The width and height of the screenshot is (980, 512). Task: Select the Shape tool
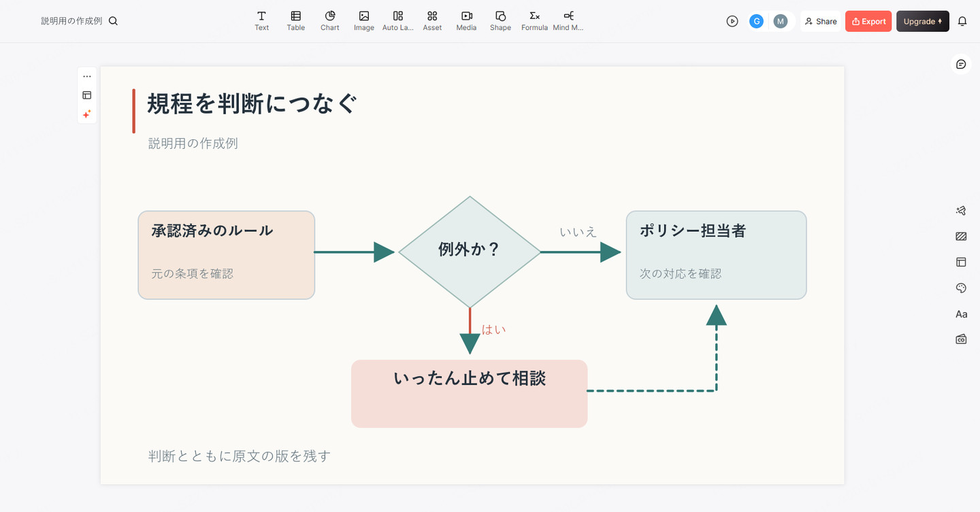(x=500, y=20)
